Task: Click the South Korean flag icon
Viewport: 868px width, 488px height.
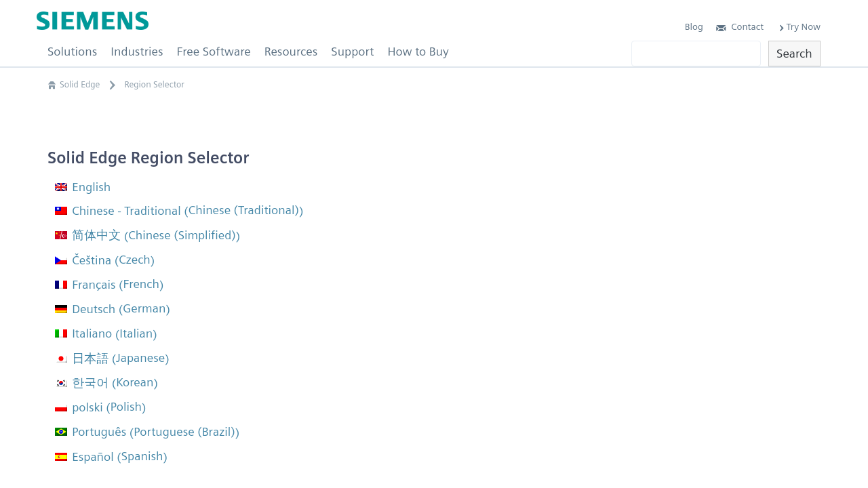Action: point(61,383)
